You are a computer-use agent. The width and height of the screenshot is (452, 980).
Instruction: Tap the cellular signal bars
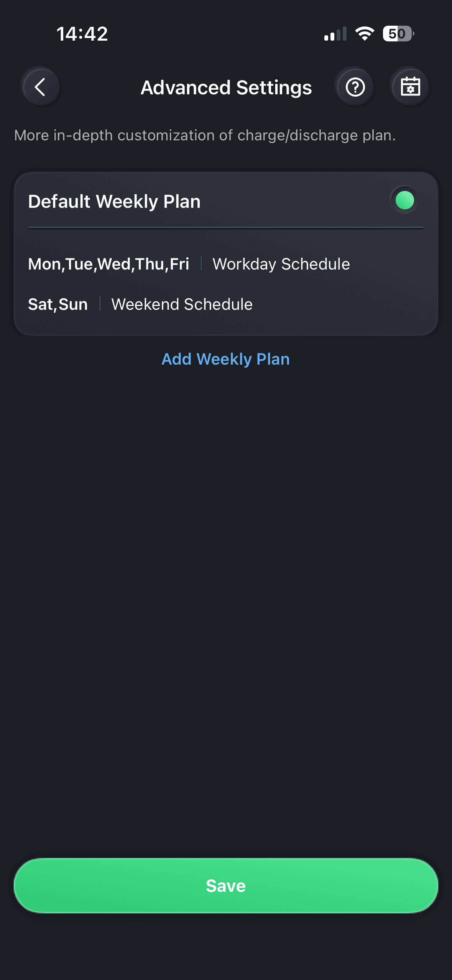coord(335,34)
